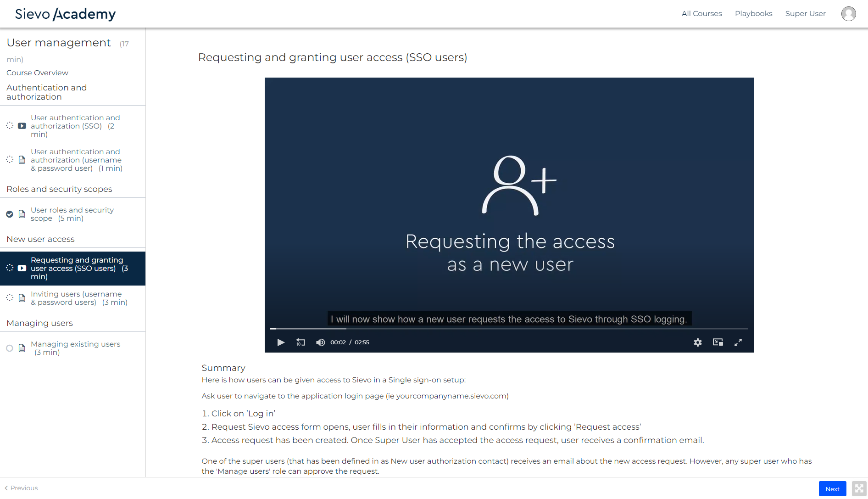Mute the video volume
The height and width of the screenshot is (499, 868).
[x=320, y=342]
